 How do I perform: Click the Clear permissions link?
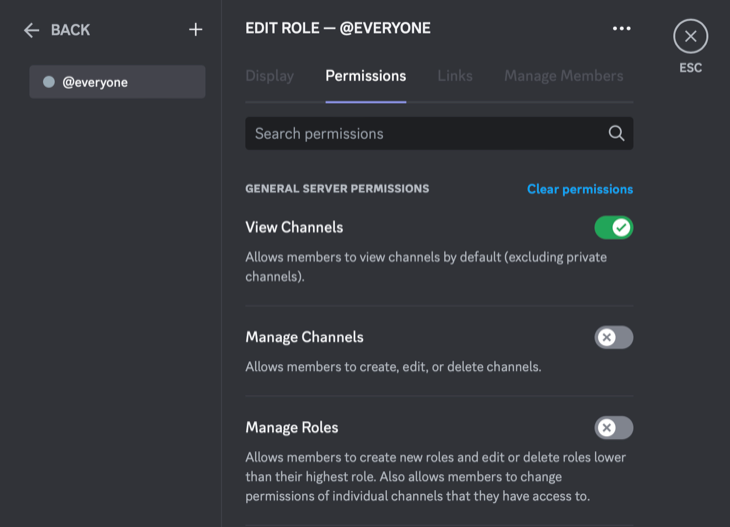tap(580, 189)
